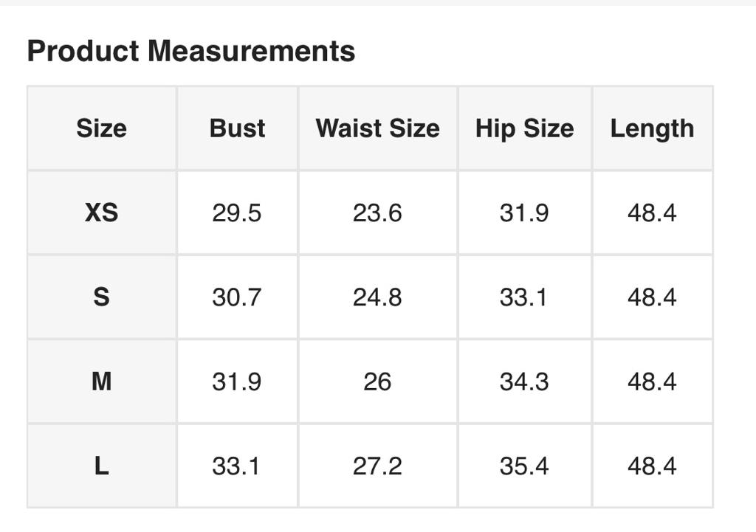Viewport: 756px width, 532px height.
Task: Click the Product Measurements heading
Action: pos(191,52)
